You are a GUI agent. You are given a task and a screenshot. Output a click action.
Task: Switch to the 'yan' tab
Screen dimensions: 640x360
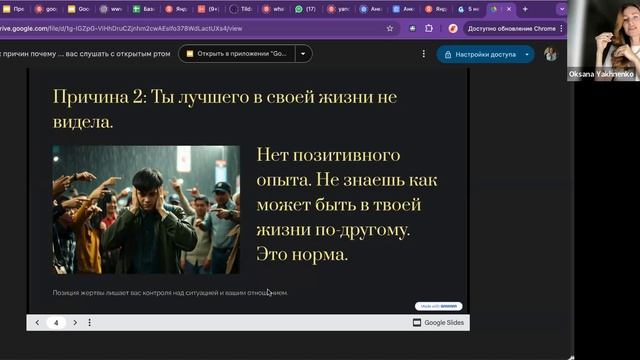pos(338,9)
